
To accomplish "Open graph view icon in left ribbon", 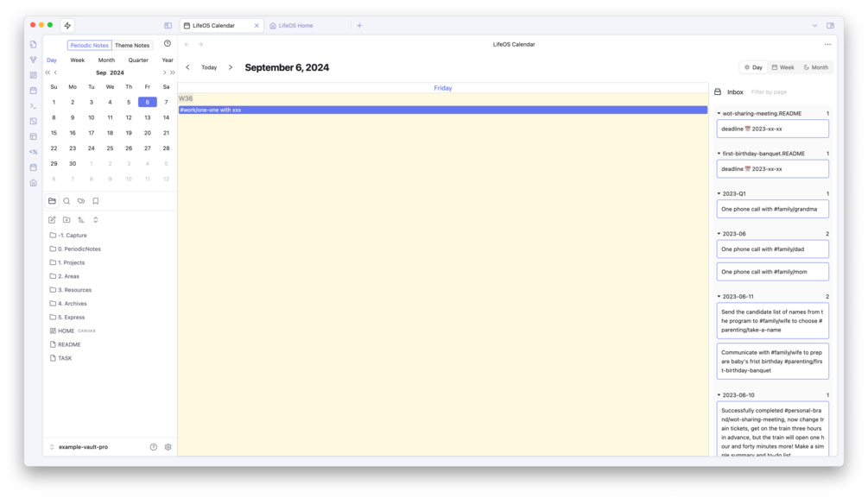I will coord(33,60).
